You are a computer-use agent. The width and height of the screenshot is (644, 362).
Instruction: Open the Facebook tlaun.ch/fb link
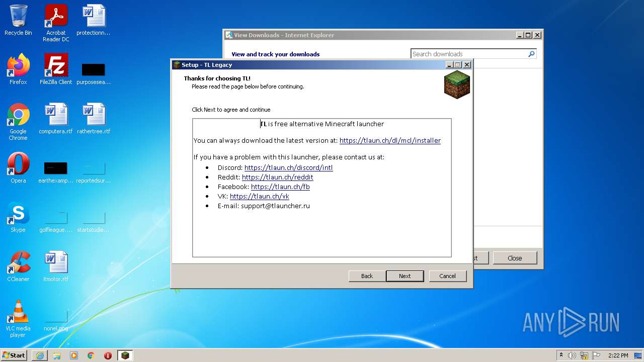pyautogui.click(x=280, y=187)
